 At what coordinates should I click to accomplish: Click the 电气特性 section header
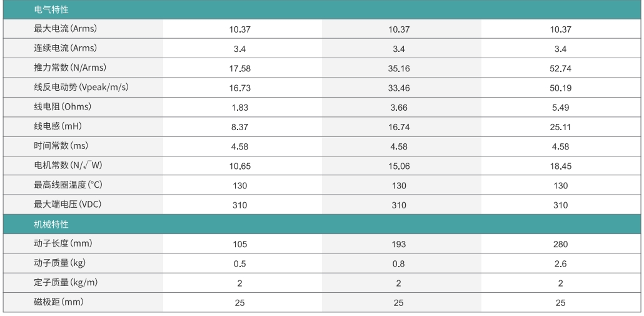51,10
